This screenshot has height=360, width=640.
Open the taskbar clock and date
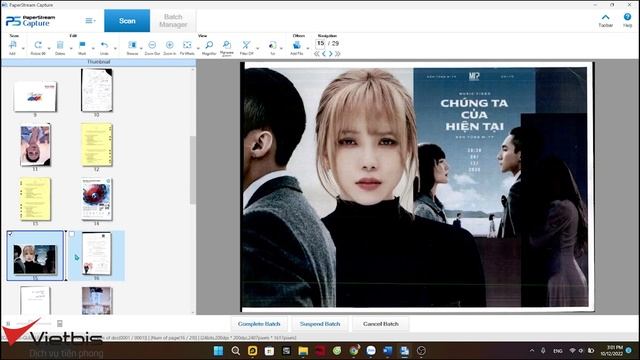coord(611,351)
